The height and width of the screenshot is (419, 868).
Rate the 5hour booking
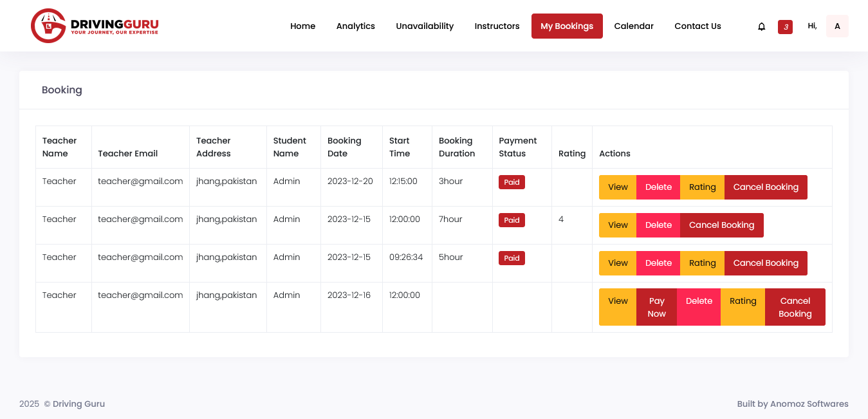[x=702, y=263]
